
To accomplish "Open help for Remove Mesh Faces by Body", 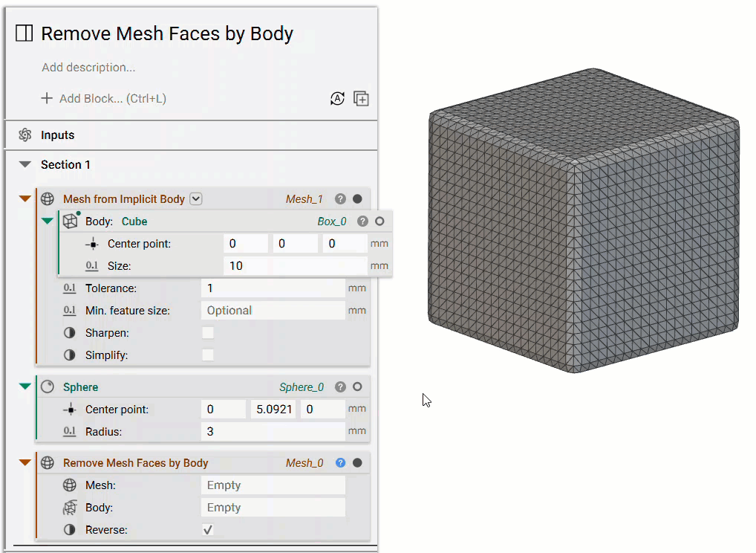I will (x=340, y=462).
